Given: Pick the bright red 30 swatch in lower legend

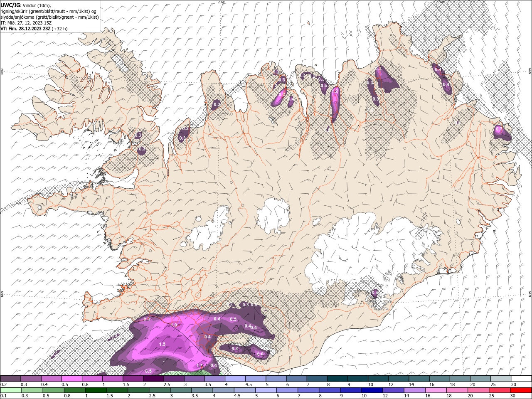Looking at the screenshot, I should click(520, 390).
